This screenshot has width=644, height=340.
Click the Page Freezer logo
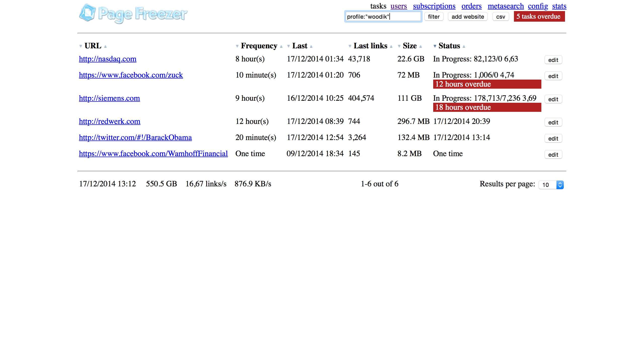pyautogui.click(x=133, y=14)
